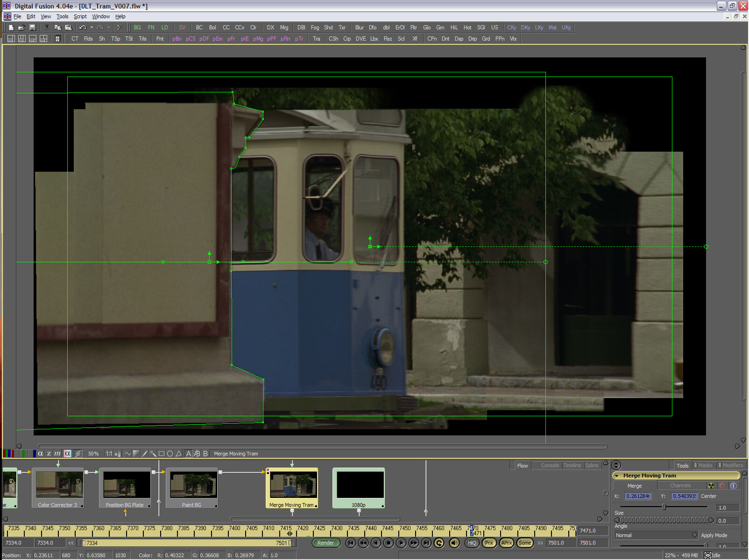Open the Script menu
This screenshot has height=560, width=749.
[80, 16]
